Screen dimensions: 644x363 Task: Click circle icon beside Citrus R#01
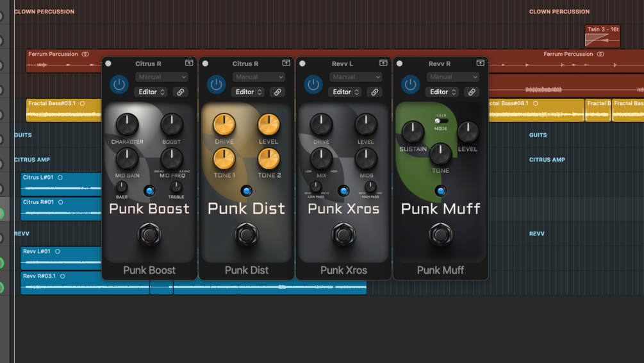(x=60, y=202)
